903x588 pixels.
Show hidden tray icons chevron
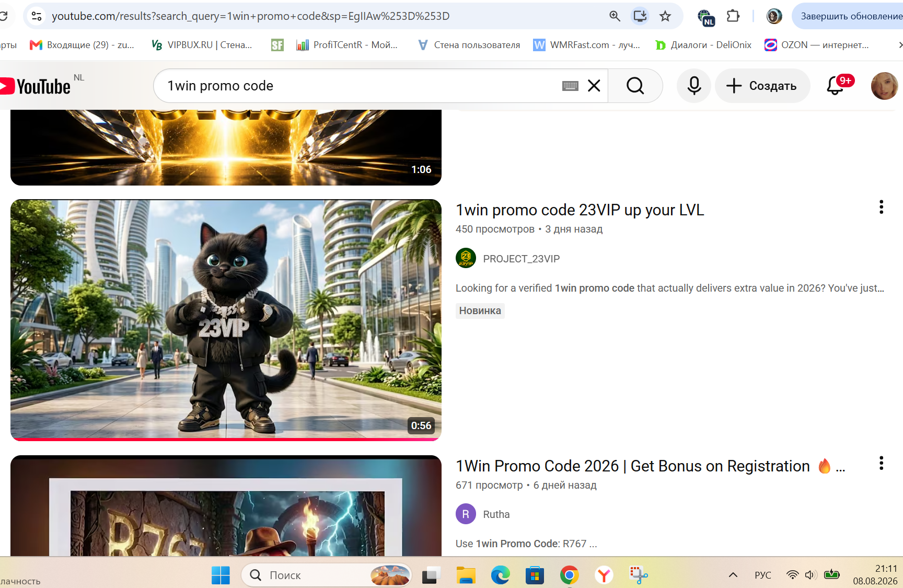click(733, 575)
